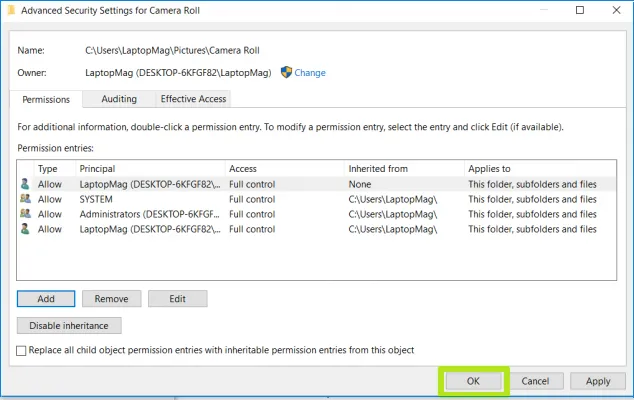Sort by the Principal column header
The width and height of the screenshot is (634, 400).
pos(150,169)
